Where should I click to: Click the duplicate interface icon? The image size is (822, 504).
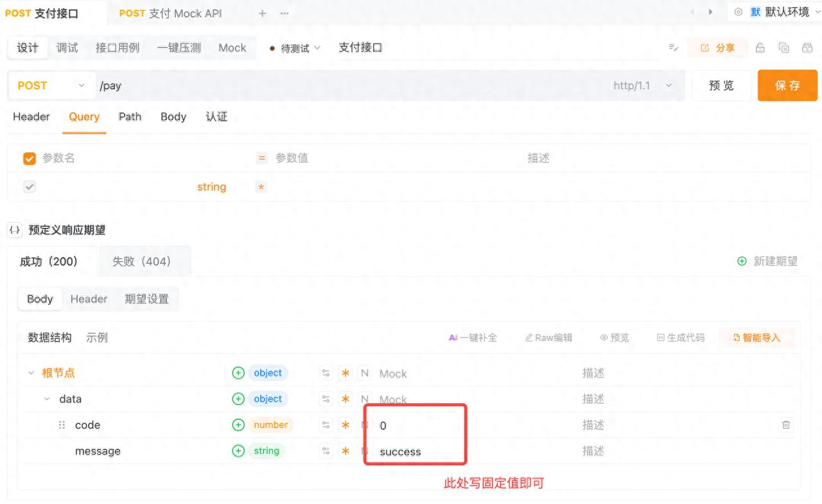coord(783,48)
